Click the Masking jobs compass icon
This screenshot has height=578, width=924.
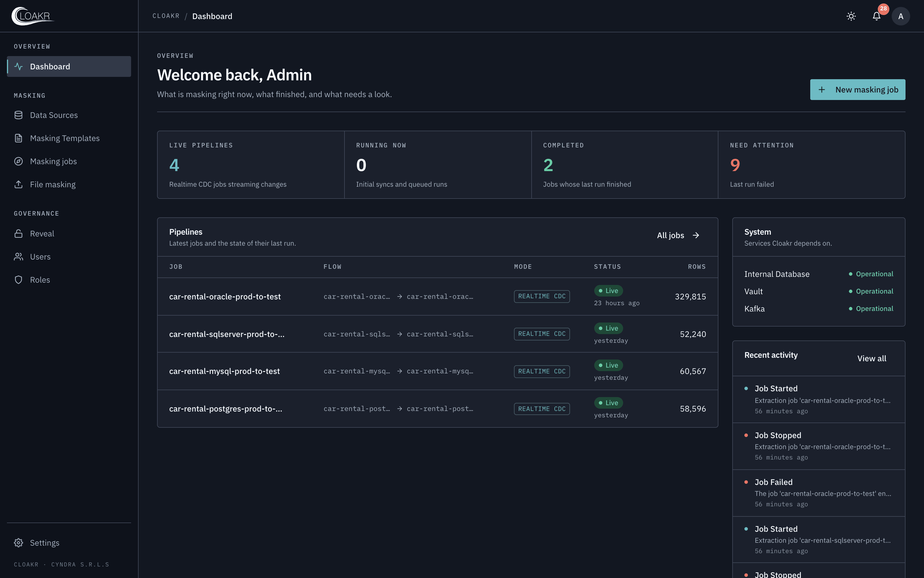[18, 161]
